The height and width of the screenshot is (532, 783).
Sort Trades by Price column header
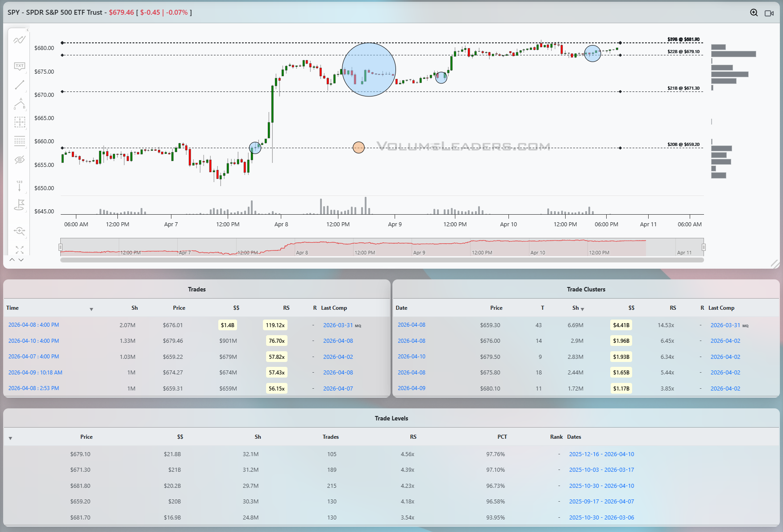(179, 308)
